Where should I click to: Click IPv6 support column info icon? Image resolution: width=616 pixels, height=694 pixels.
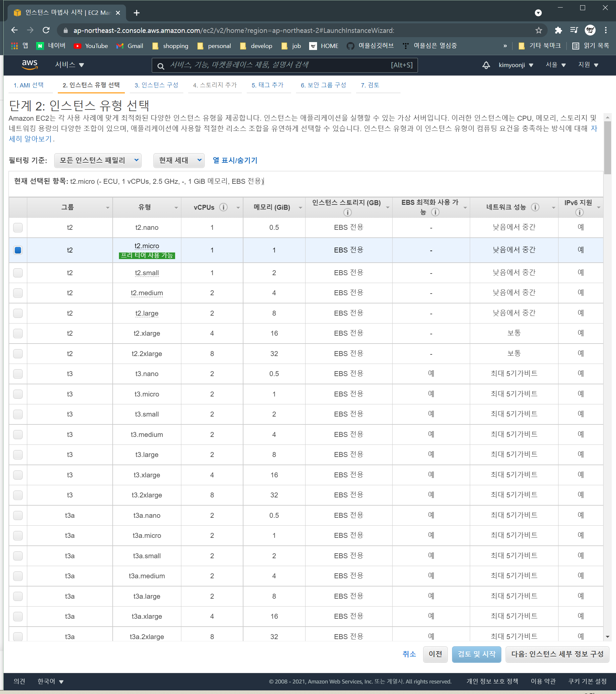click(x=579, y=212)
